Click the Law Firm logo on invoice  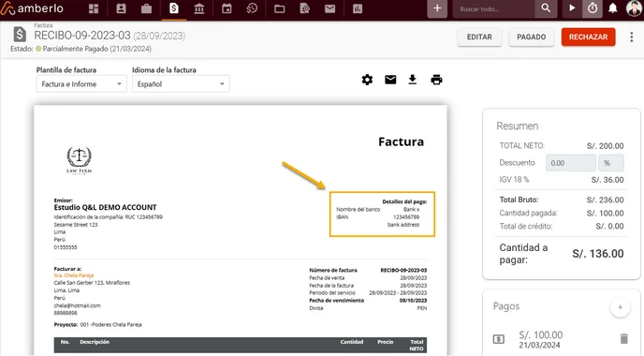tap(80, 160)
